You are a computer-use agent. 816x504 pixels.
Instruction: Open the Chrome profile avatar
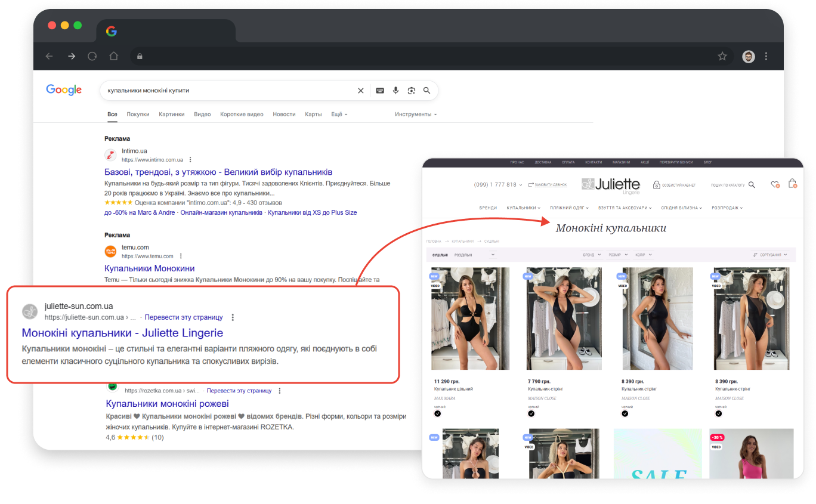coord(749,56)
